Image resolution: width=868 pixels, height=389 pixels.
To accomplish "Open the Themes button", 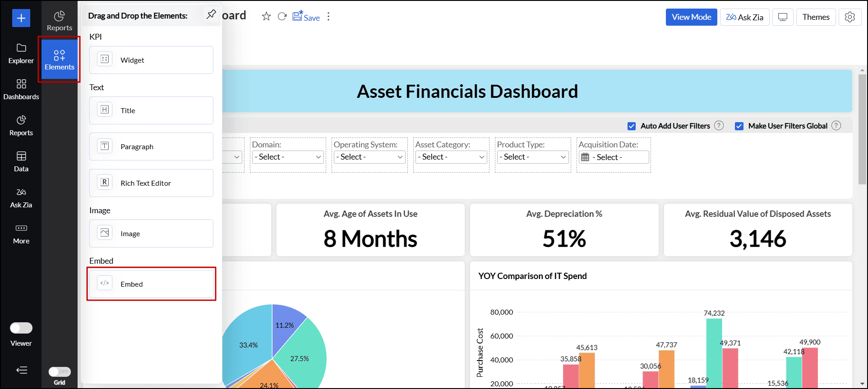I will tap(816, 17).
